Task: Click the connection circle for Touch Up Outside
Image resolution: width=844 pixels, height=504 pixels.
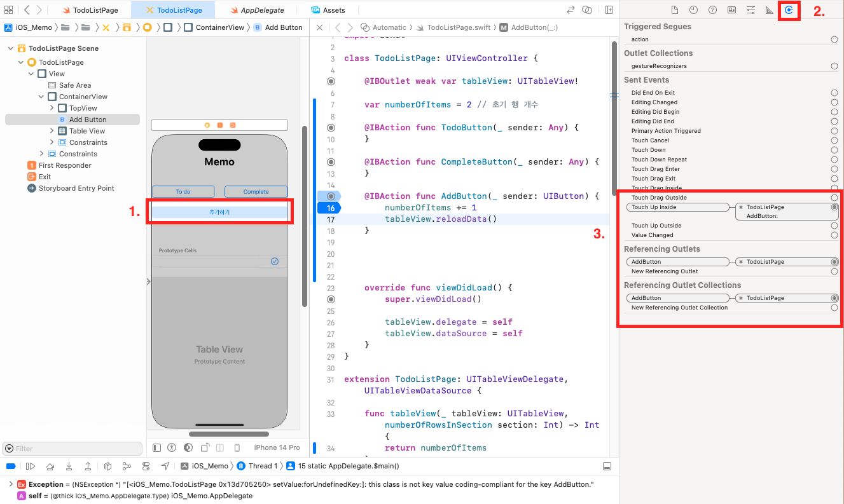Action: [x=834, y=226]
